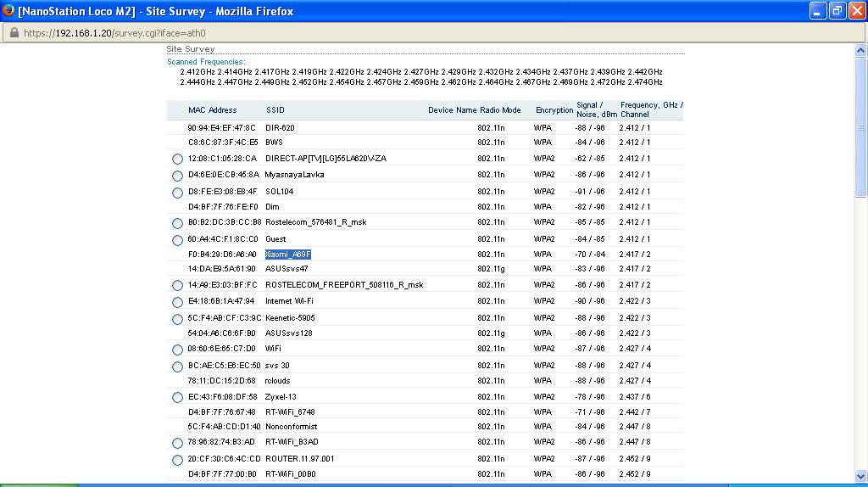Select the Zyxel-13 radio button
Viewport: 868px width, 487px height.
(177, 397)
